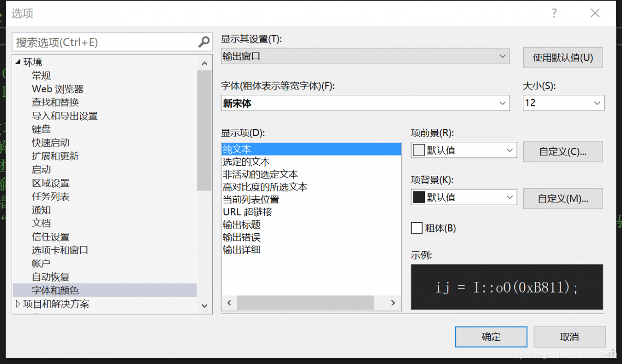The width and height of the screenshot is (622, 364).
Task: Select 快速启动 in the tree
Action: point(51,143)
